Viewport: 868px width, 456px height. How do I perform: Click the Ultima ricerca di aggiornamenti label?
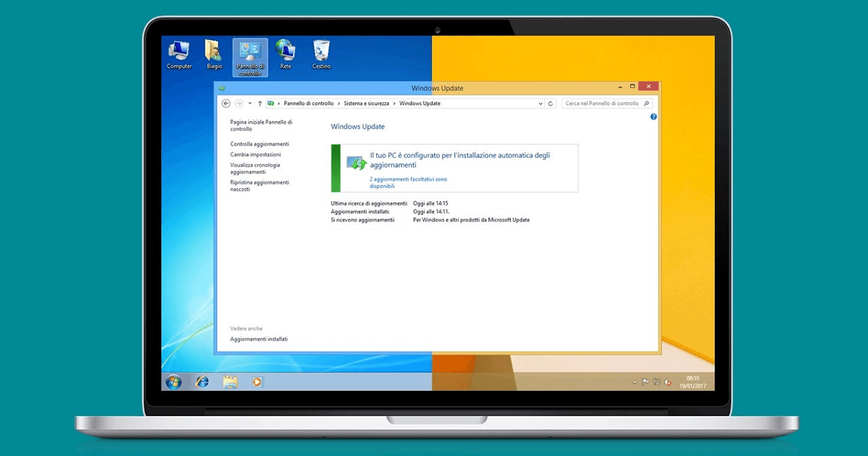(369, 203)
